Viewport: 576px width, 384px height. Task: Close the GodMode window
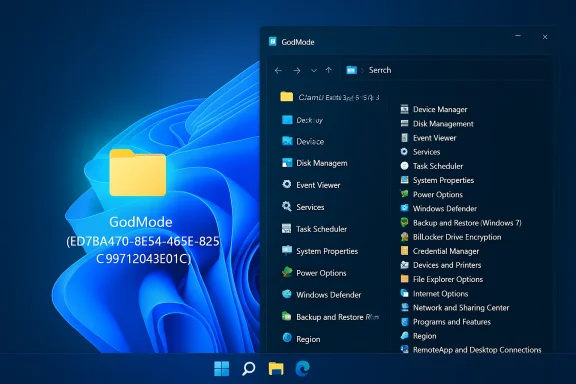coord(545,37)
